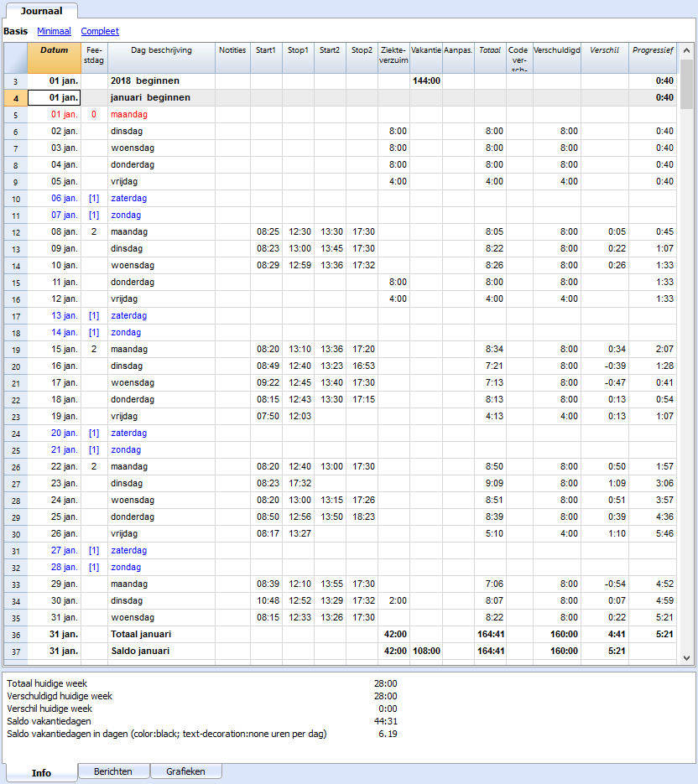Click Verschil value 4:41 in Totaal januari
Viewport: 698px width, 784px height.
coord(604,634)
